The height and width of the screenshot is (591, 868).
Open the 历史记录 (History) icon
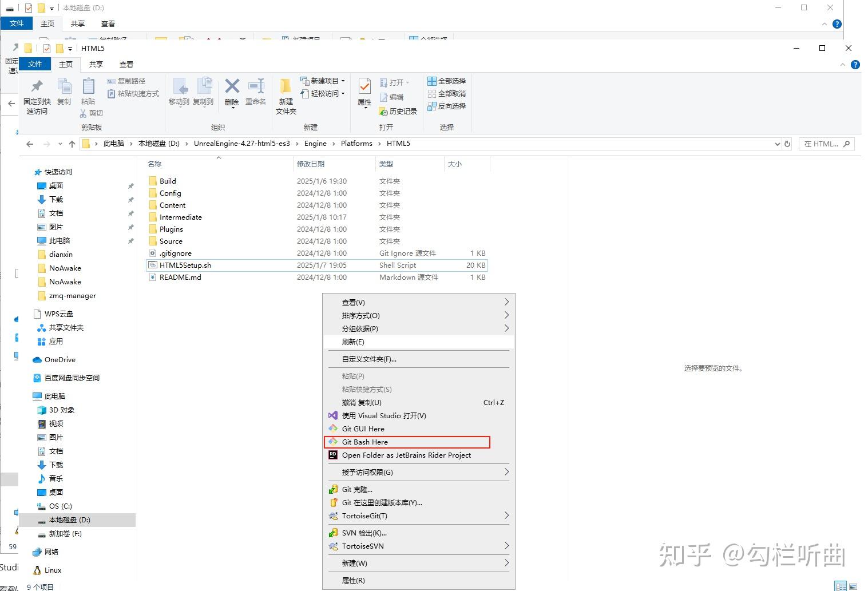pyautogui.click(x=398, y=112)
